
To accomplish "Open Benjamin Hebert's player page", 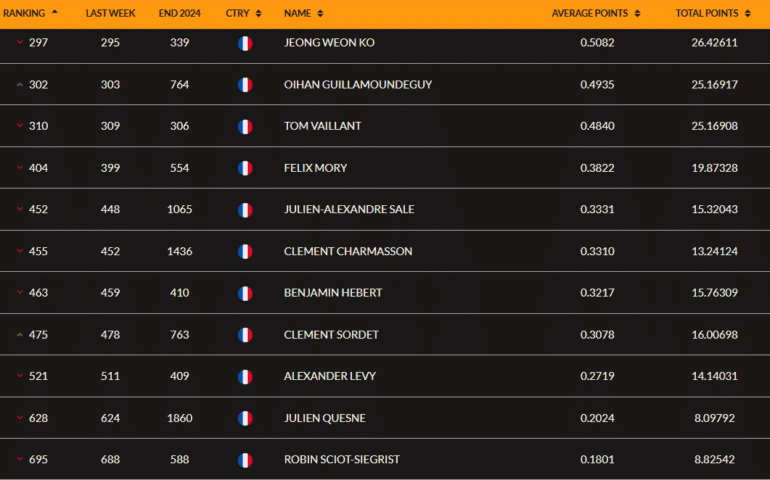I will pyautogui.click(x=333, y=293).
